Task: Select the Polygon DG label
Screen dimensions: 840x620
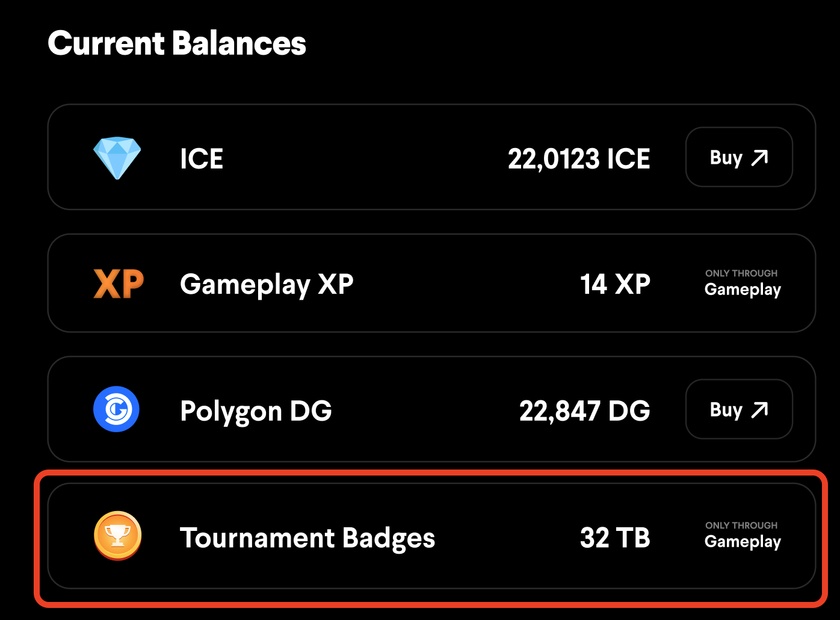Action: coord(256,412)
